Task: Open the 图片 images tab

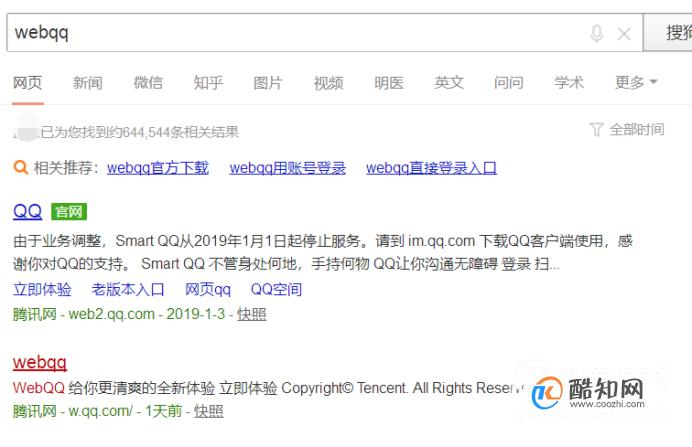Action: [268, 83]
